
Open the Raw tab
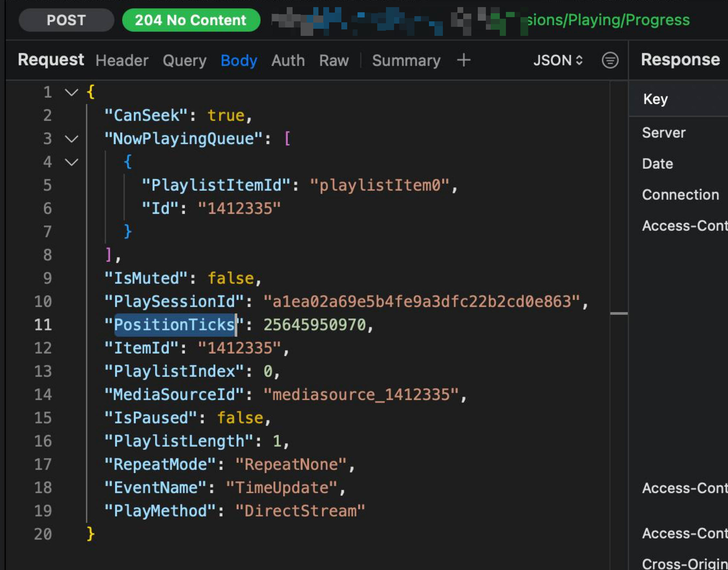(334, 61)
